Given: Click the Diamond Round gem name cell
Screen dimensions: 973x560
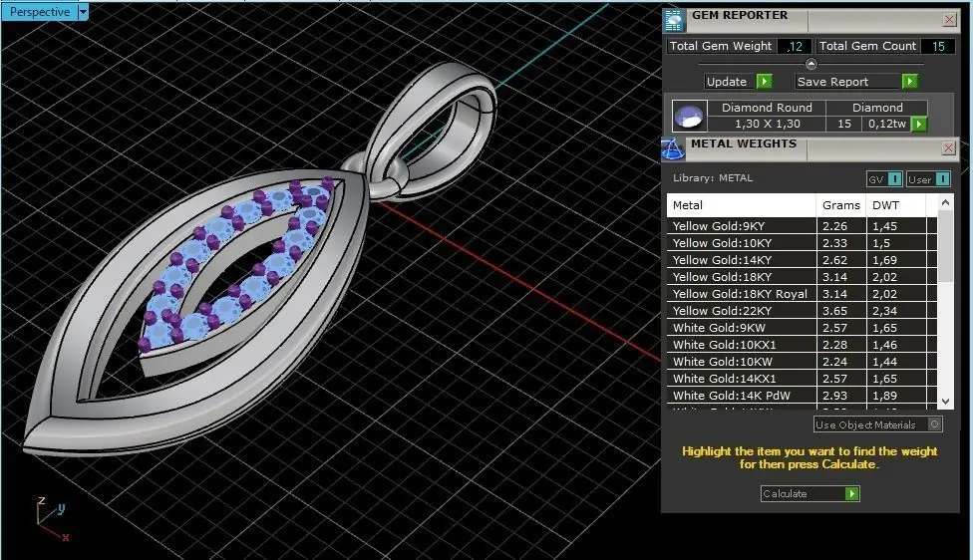Looking at the screenshot, I should (x=767, y=108).
